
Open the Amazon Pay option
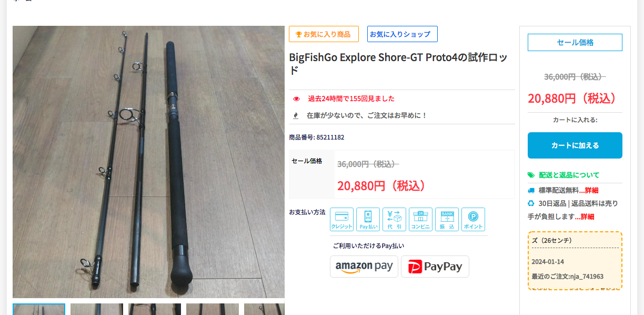[364, 267]
